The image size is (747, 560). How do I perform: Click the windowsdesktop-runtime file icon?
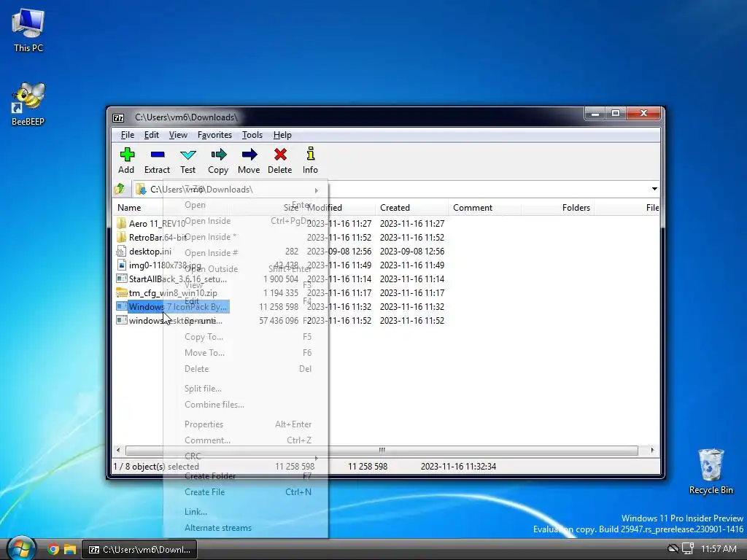point(122,321)
